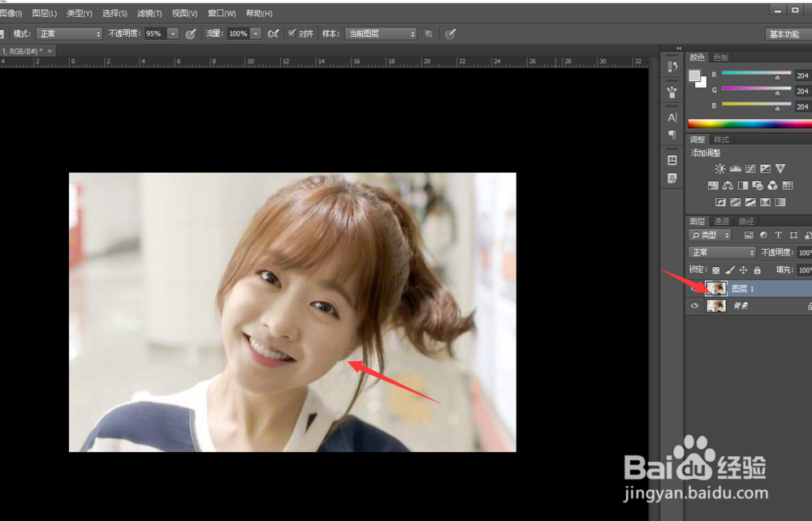Open the Paragraph panel icon
This screenshot has width=812, height=521.
click(672, 135)
